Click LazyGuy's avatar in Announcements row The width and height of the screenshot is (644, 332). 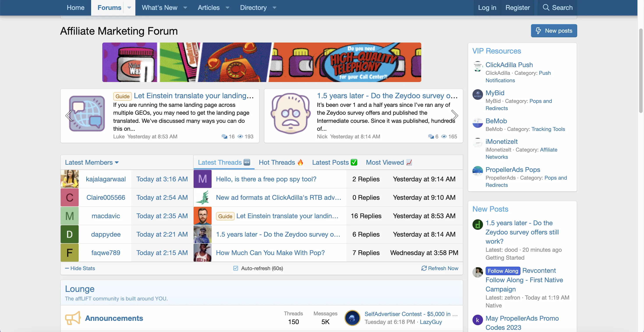[x=352, y=318]
